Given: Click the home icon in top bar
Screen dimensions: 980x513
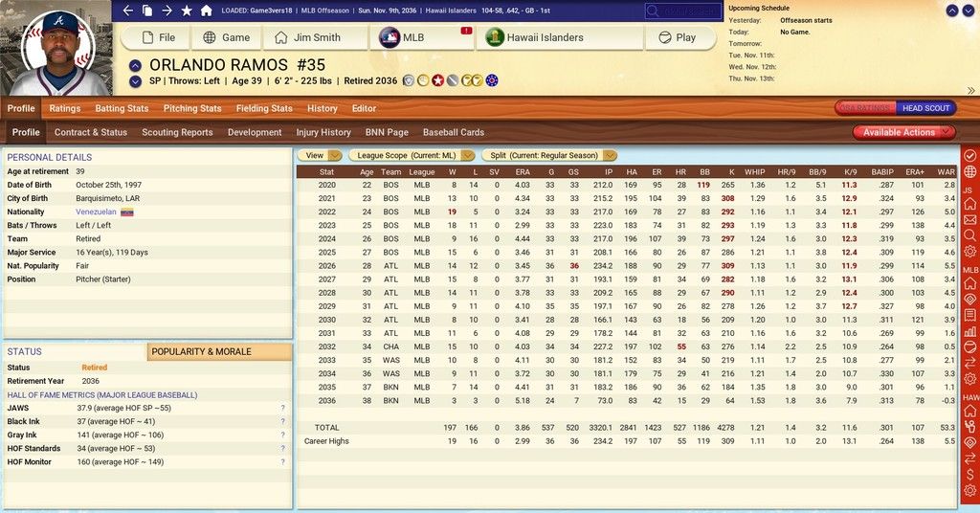Looking at the screenshot, I should (x=205, y=11).
